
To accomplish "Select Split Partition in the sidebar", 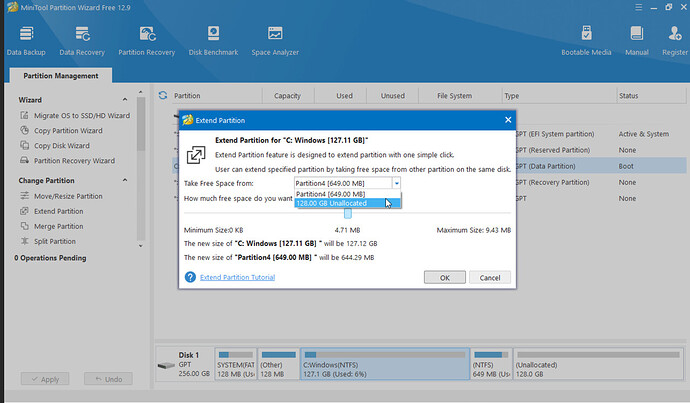I will click(x=55, y=241).
